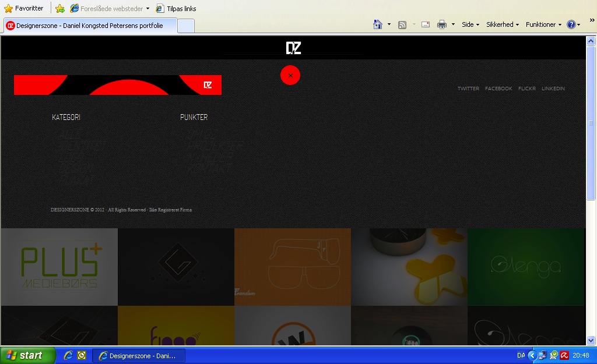597x364 pixels.
Task: Follow the TWITTER link
Action: [468, 89]
